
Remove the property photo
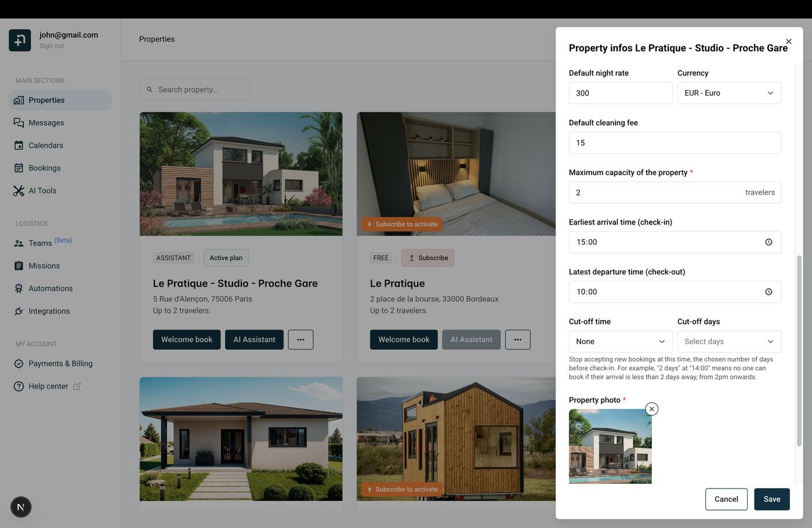(651, 409)
